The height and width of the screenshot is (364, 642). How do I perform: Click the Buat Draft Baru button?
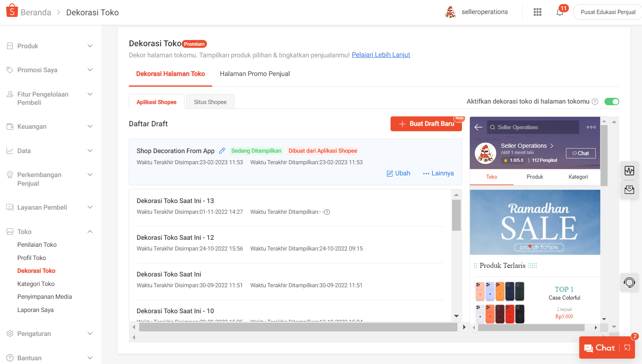click(426, 124)
